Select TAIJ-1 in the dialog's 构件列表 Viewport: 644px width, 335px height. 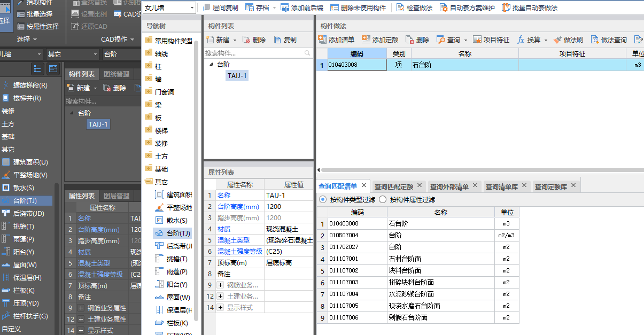[237, 75]
